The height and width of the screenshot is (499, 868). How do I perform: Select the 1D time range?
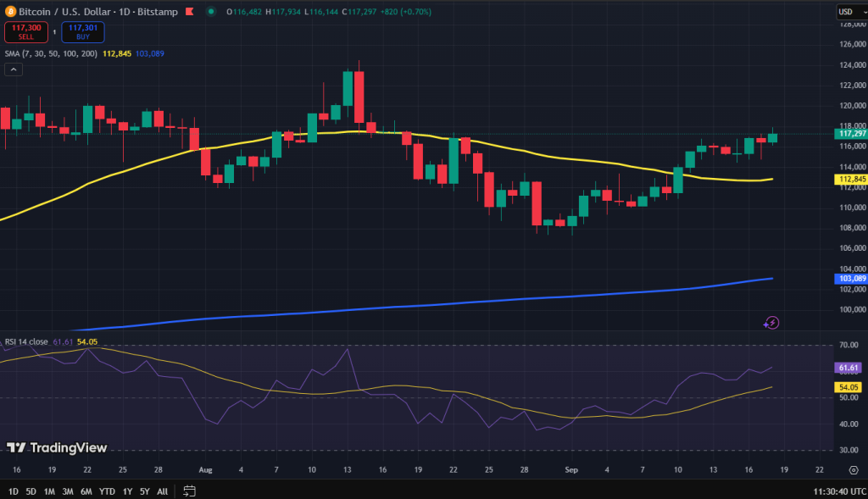coord(14,491)
